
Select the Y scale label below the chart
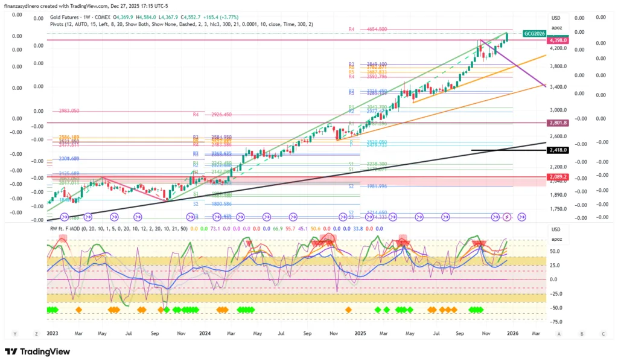click(15, 333)
